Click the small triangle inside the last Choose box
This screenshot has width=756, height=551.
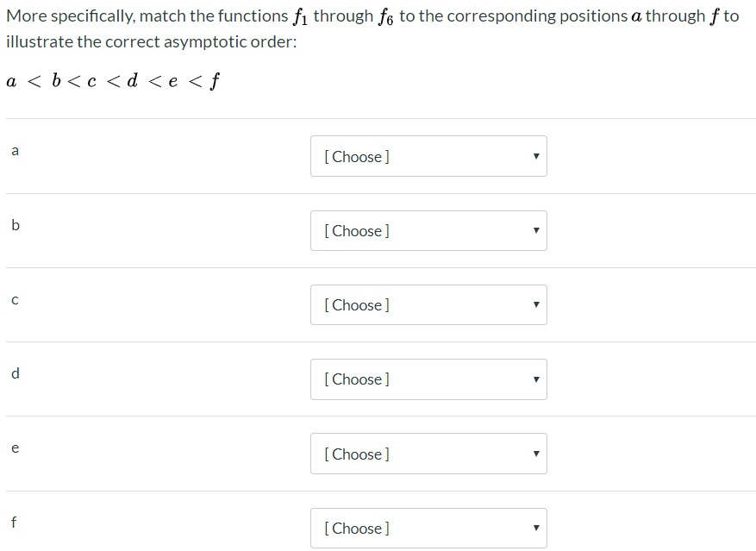click(535, 528)
